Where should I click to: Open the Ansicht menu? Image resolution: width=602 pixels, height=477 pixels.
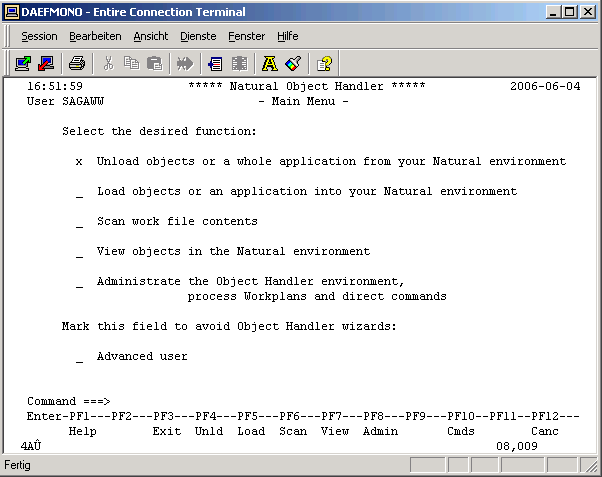tap(150, 36)
